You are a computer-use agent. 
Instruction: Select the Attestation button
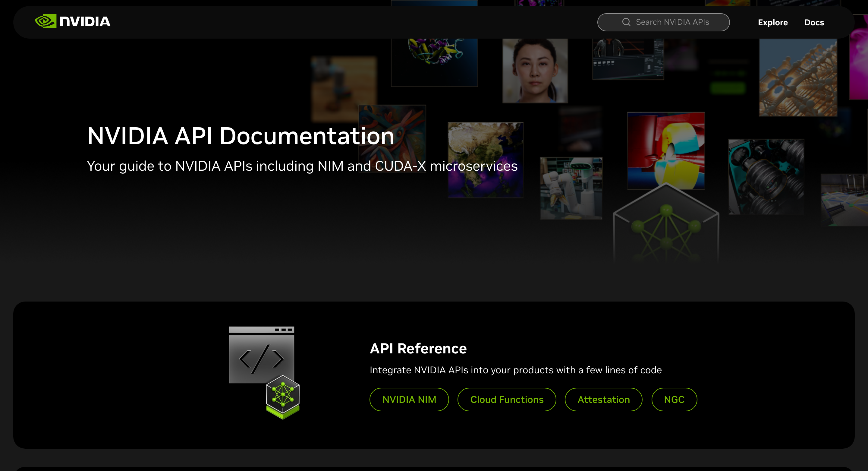tap(603, 400)
